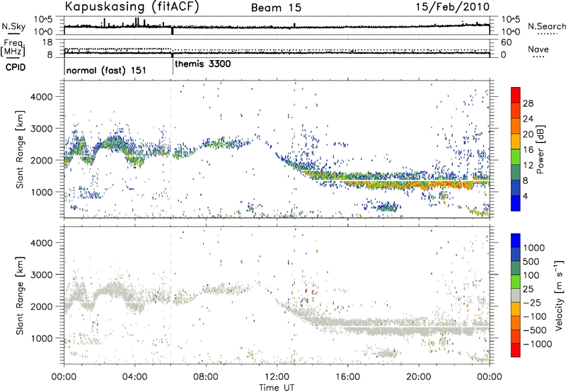
Task: Click the "Freq. [MHz]" axis label
Action: click(13, 48)
